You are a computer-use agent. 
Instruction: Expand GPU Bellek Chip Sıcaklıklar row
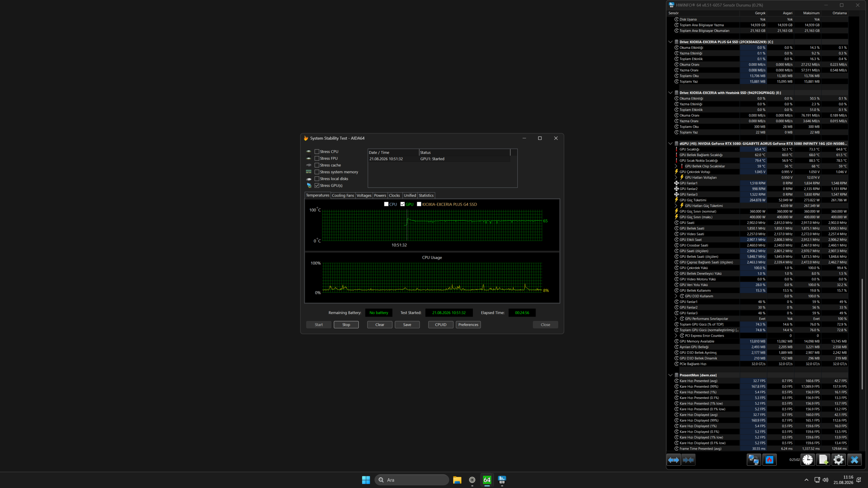tap(676, 166)
